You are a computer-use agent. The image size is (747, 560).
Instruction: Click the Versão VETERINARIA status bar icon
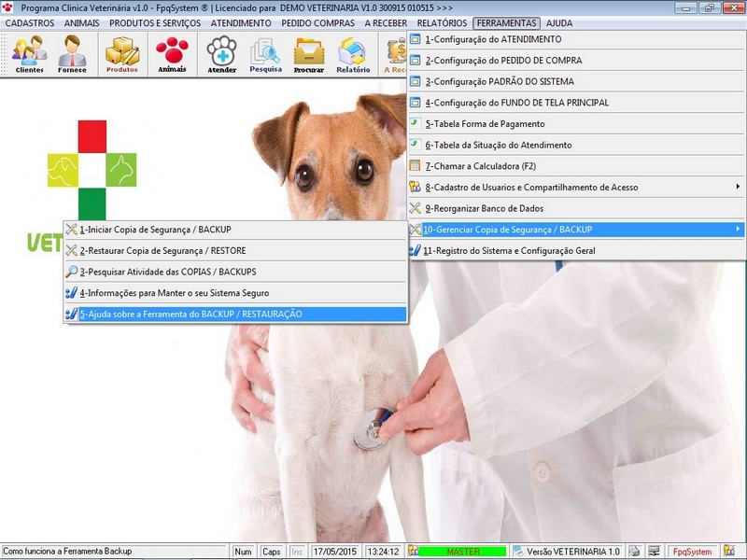(x=518, y=552)
